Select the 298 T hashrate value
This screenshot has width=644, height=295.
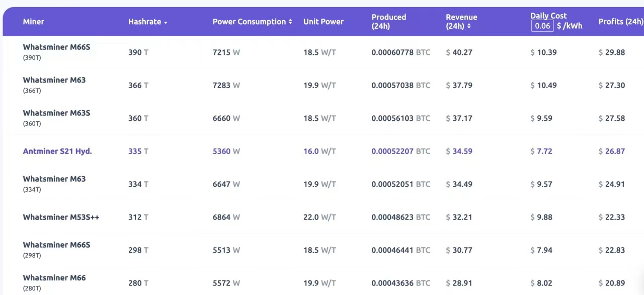[x=138, y=250]
